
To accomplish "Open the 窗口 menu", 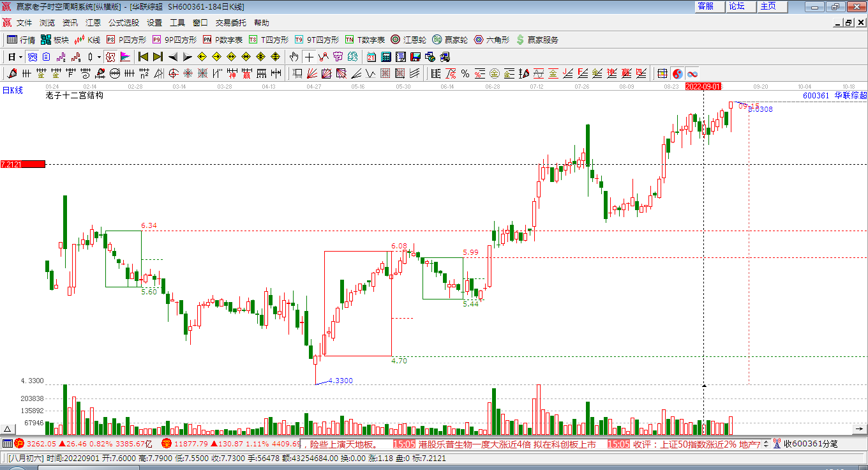I will pyautogui.click(x=200, y=22).
